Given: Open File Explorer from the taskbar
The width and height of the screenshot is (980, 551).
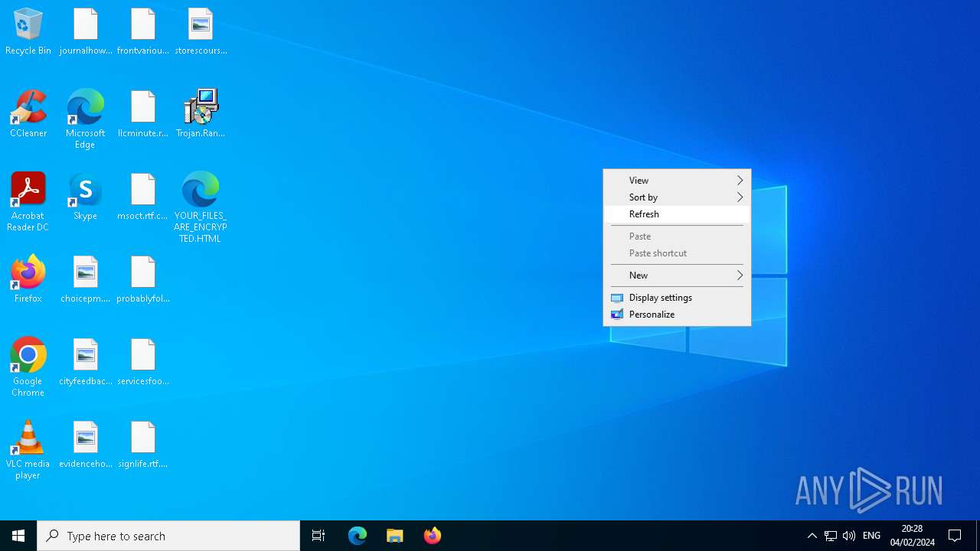Looking at the screenshot, I should coord(395,536).
